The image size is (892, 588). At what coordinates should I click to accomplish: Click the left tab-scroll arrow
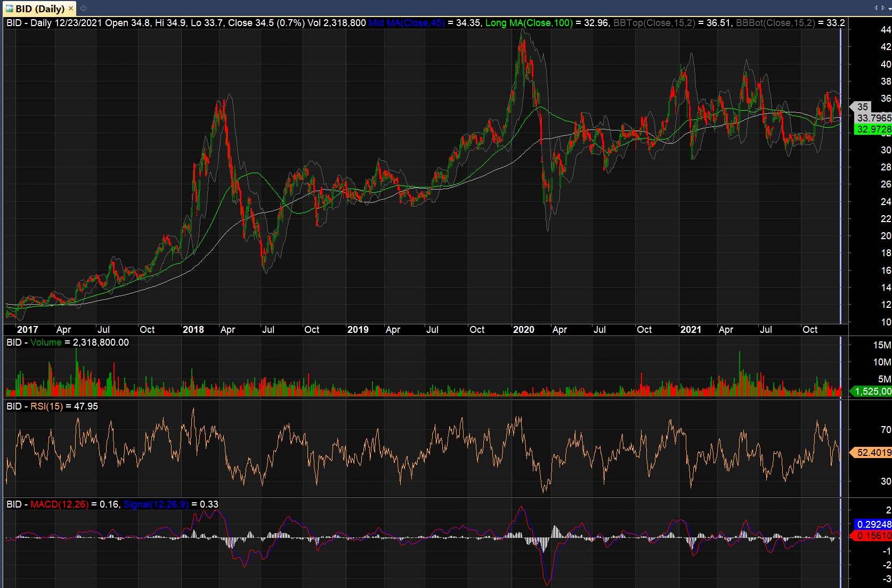click(876, 7)
